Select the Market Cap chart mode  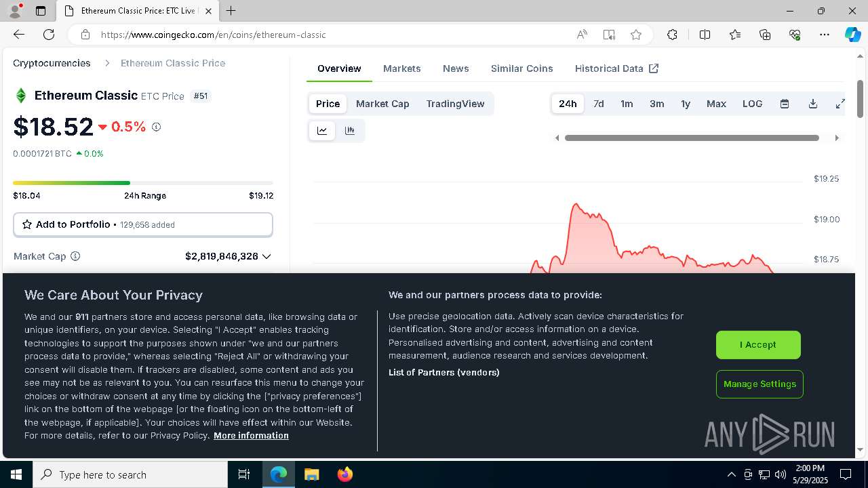pyautogui.click(x=382, y=104)
